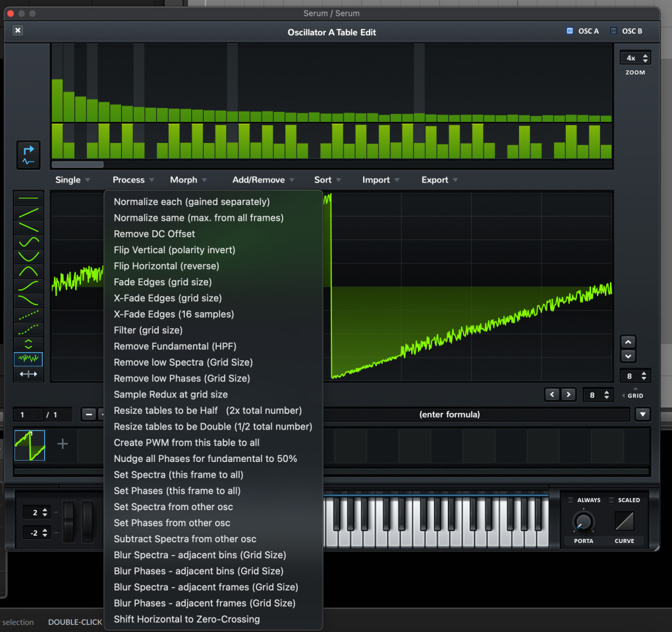Viewport: 672px width, 632px height.
Task: Add a new wavetable frame with plus
Action: pos(63,444)
